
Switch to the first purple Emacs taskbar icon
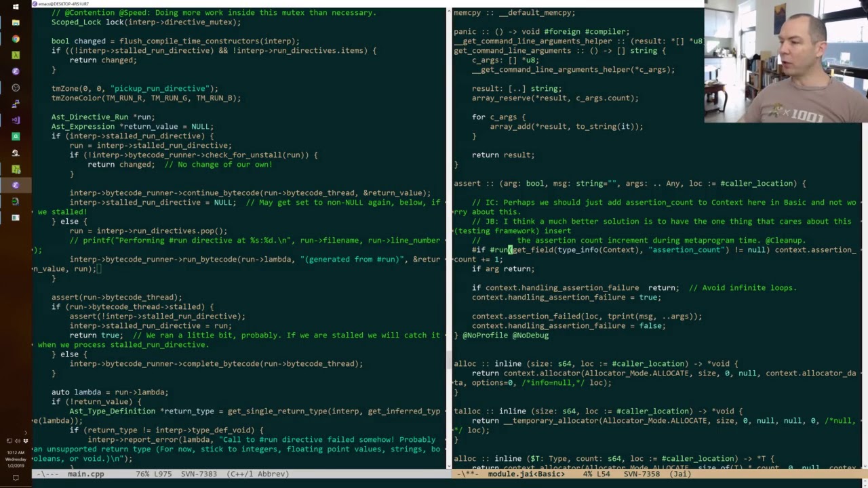(16, 71)
